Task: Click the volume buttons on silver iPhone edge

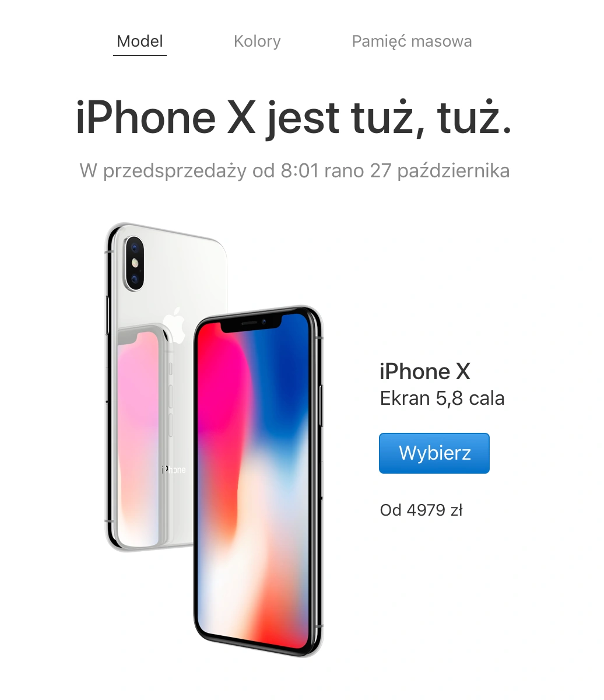Action: point(107,315)
